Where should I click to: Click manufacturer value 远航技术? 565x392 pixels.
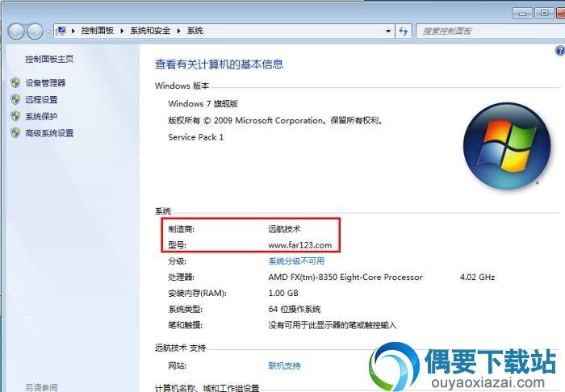point(284,229)
